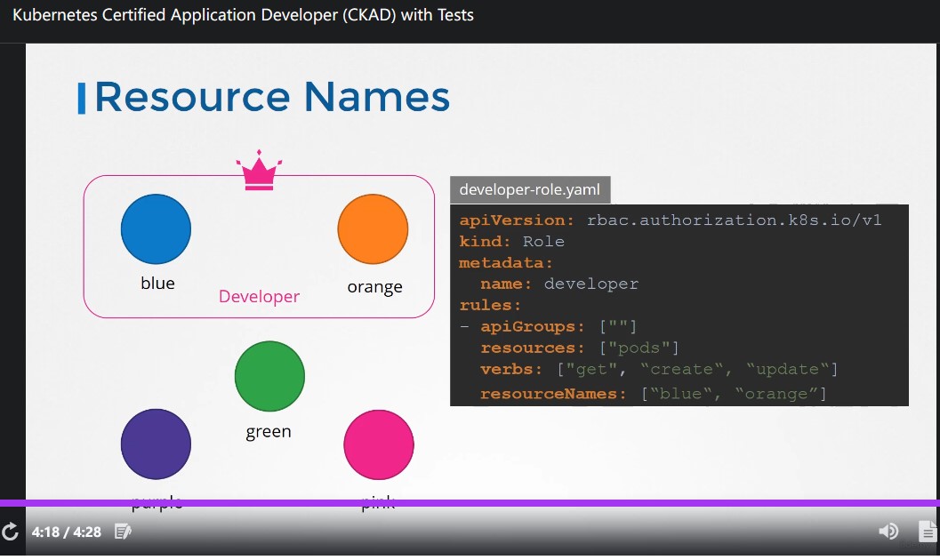Image resolution: width=940 pixels, height=560 pixels.
Task: Click the kind: Role line
Action: click(512, 242)
